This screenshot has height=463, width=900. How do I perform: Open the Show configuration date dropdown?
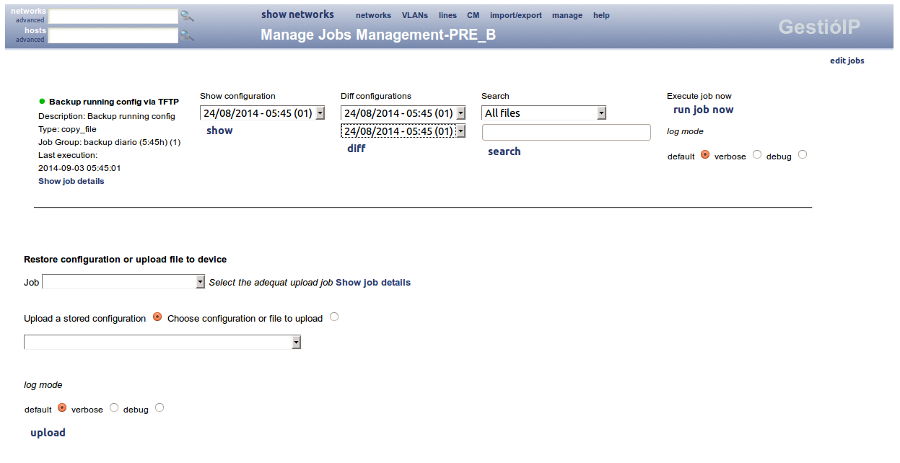[x=262, y=113]
